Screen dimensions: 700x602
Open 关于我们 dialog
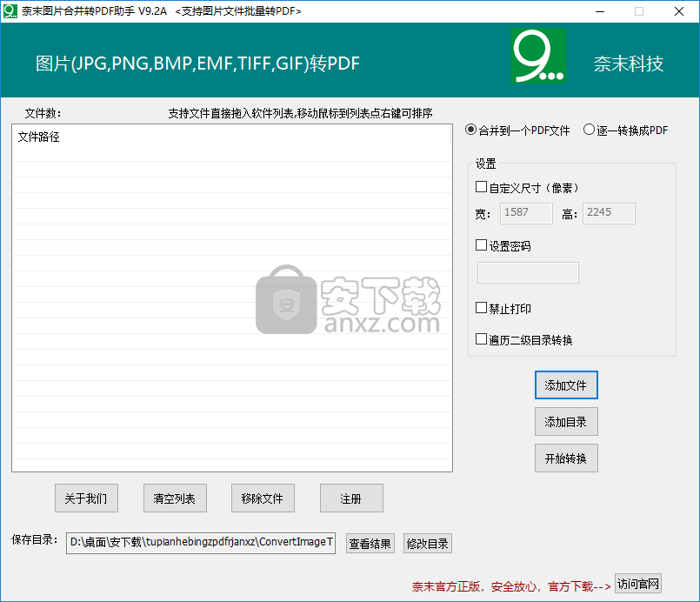86,498
